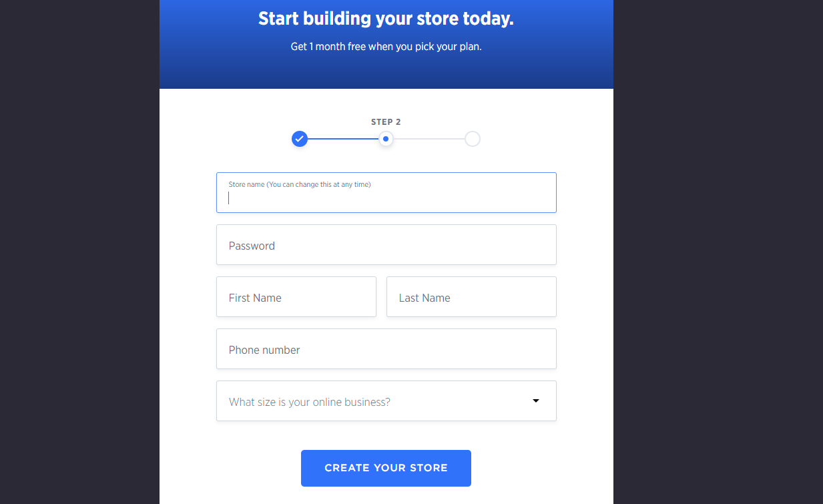Click the "Get 1 month free" subheading text
Screen dimensions: 823x504
[x=386, y=47]
